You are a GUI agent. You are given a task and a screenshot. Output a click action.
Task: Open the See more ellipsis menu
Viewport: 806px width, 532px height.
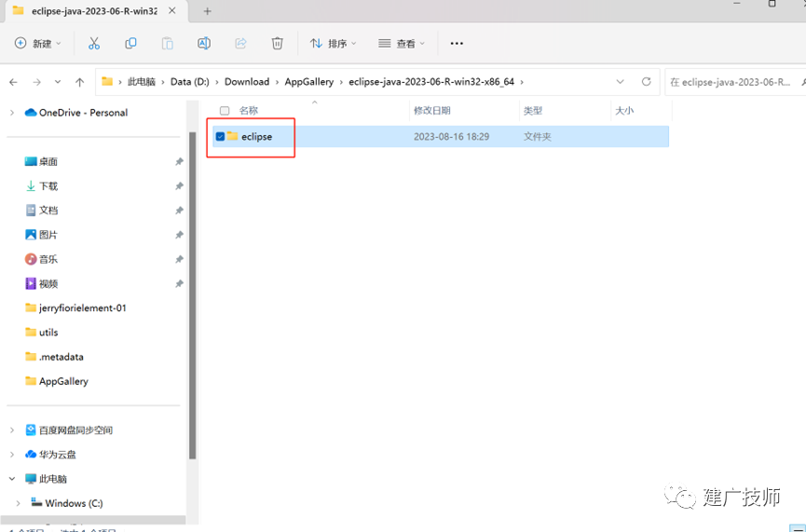pos(457,44)
